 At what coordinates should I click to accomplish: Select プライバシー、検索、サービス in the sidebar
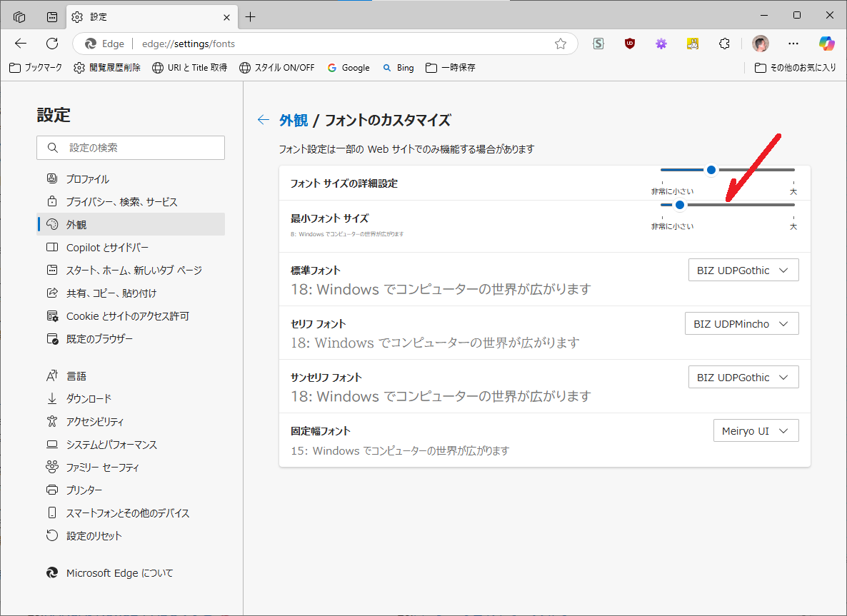121,202
